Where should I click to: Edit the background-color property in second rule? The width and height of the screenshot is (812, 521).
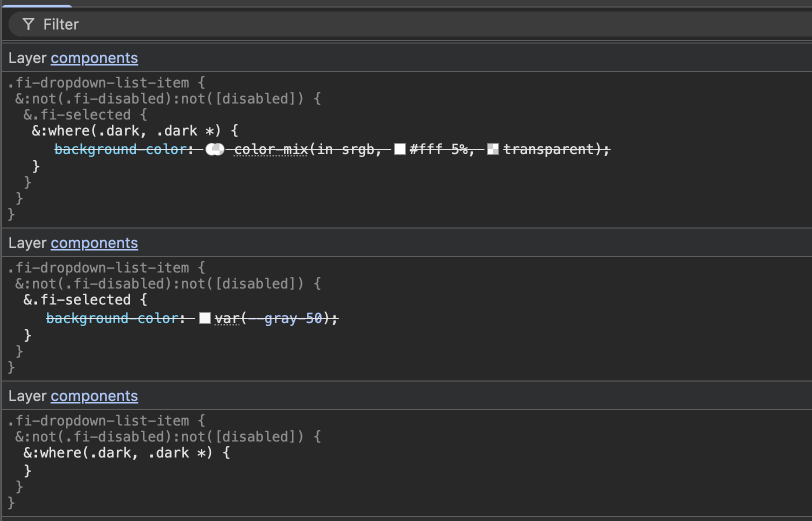[114, 318]
